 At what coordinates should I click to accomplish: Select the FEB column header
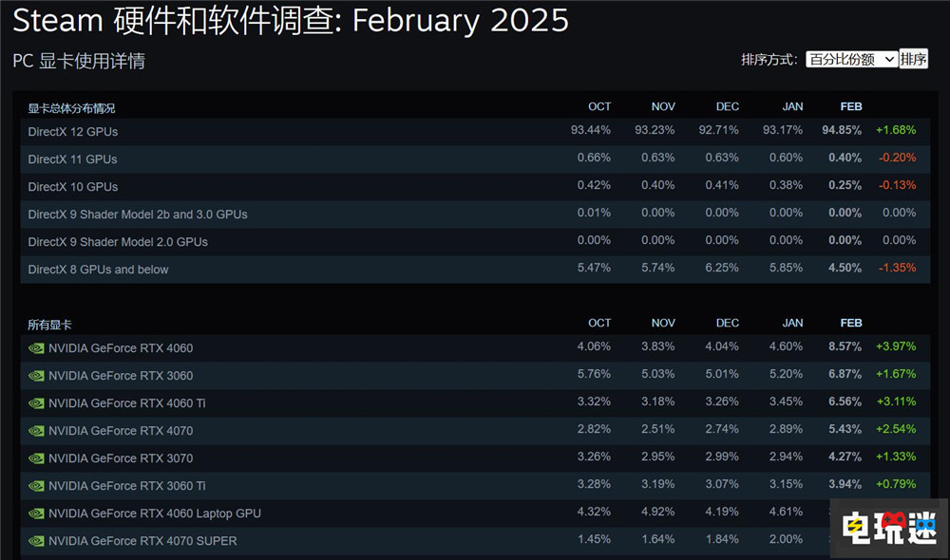coord(850,106)
